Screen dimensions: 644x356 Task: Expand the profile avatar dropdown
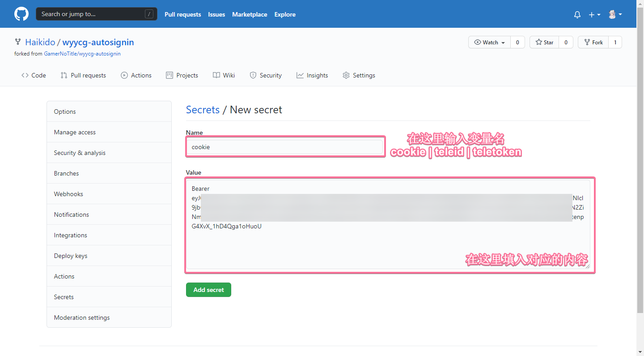pyautogui.click(x=614, y=14)
